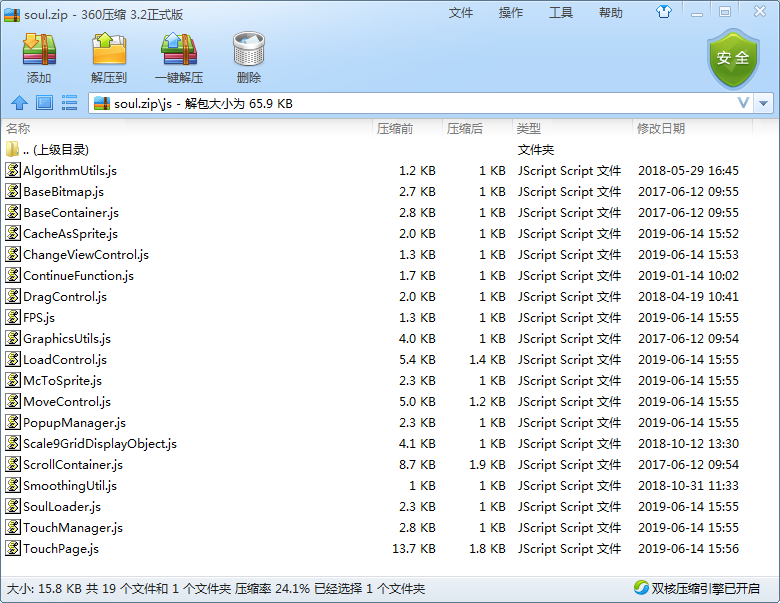Viewport: 780px width, 603px height.
Task: Select the TouchPage.js file
Action: click(60, 548)
